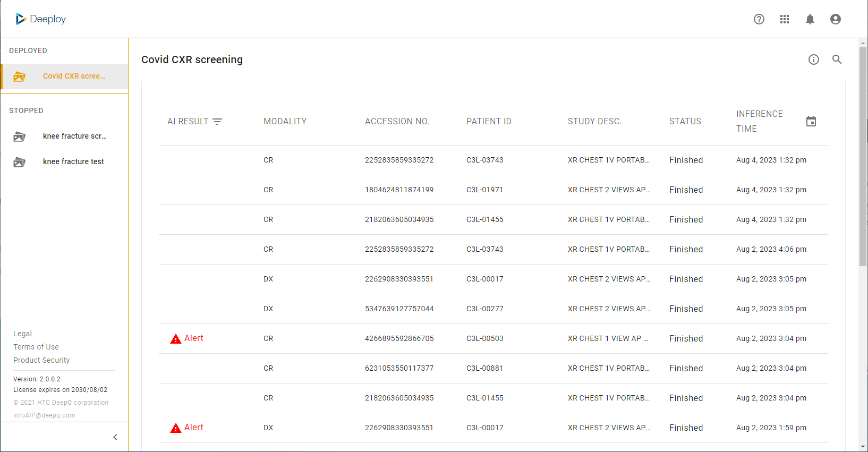Select the row with accession 1804624811874199
The width and height of the screenshot is (868, 452).
coord(399,190)
